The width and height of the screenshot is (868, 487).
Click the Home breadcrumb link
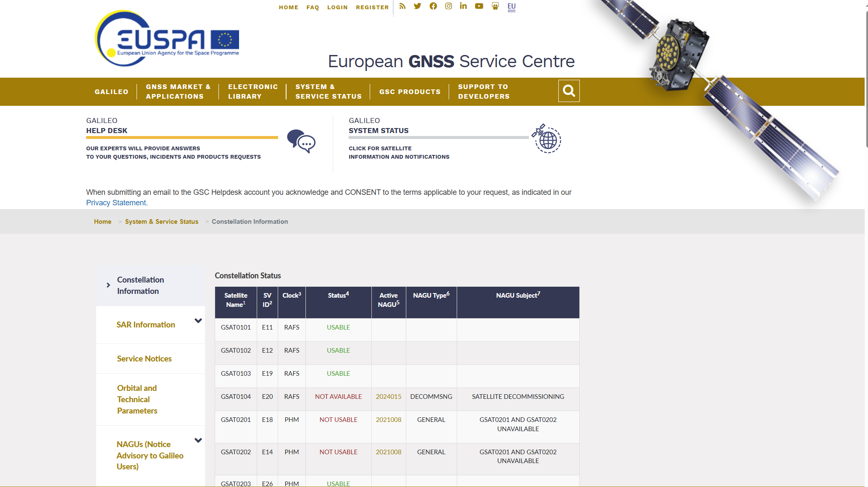[103, 222]
